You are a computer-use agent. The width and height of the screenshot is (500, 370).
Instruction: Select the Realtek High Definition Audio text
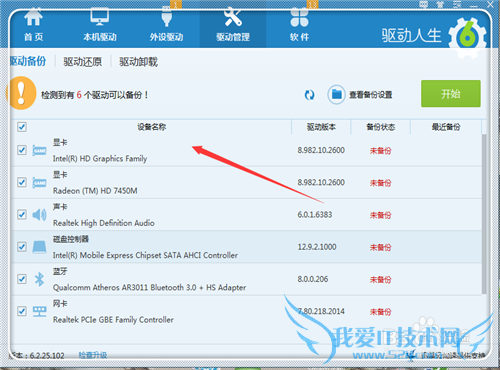tap(103, 223)
